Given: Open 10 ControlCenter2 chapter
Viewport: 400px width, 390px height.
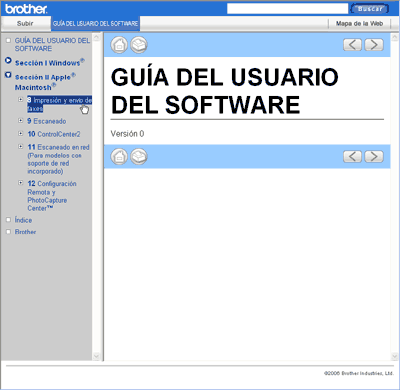Looking at the screenshot, I should tap(54, 134).
